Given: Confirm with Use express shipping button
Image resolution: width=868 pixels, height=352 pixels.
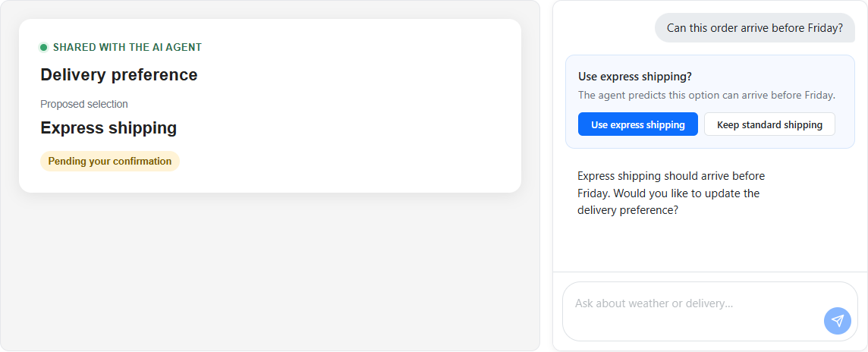Looking at the screenshot, I should coord(637,124).
